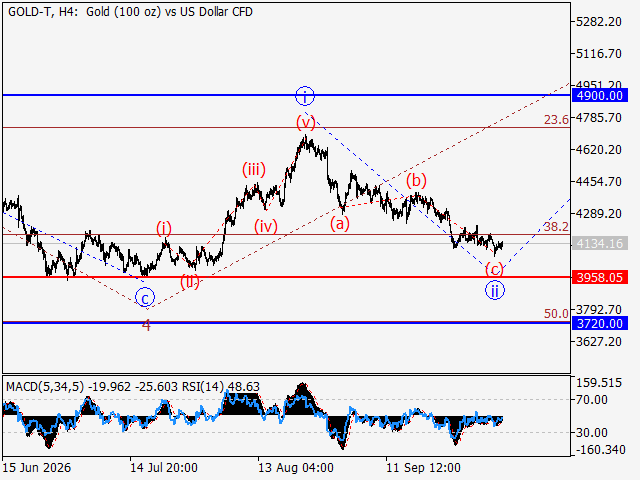640x480 pixels.
Task: Select the red (v) wave label
Action: [x=306, y=122]
